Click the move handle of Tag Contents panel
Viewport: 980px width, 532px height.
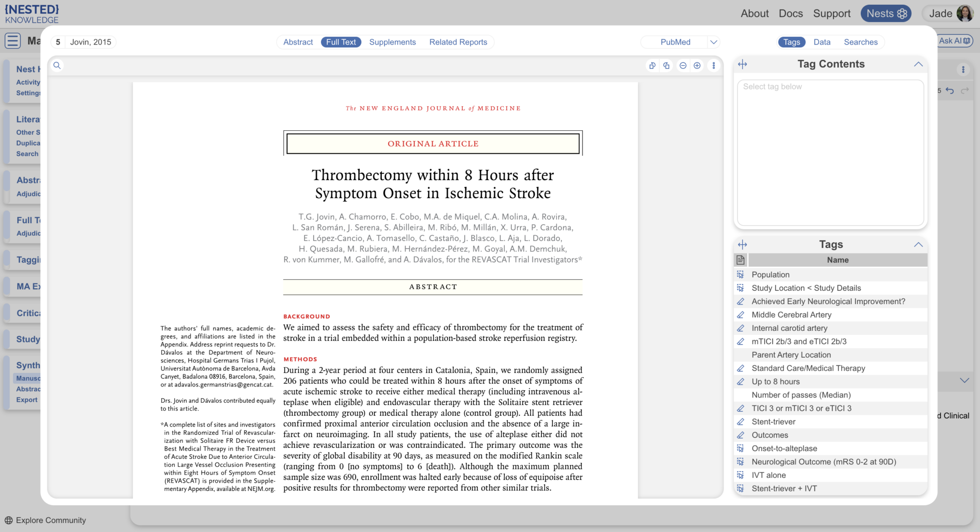[x=742, y=64]
